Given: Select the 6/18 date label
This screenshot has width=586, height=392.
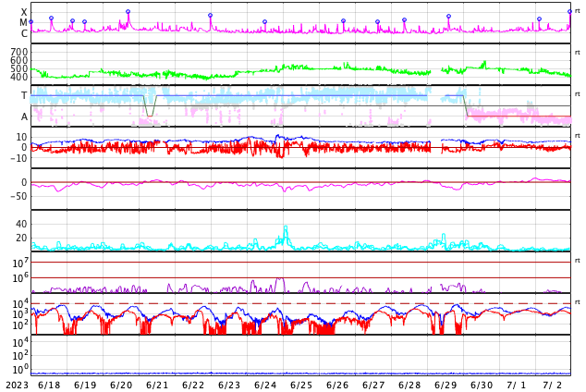Looking at the screenshot, I should tap(49, 385).
